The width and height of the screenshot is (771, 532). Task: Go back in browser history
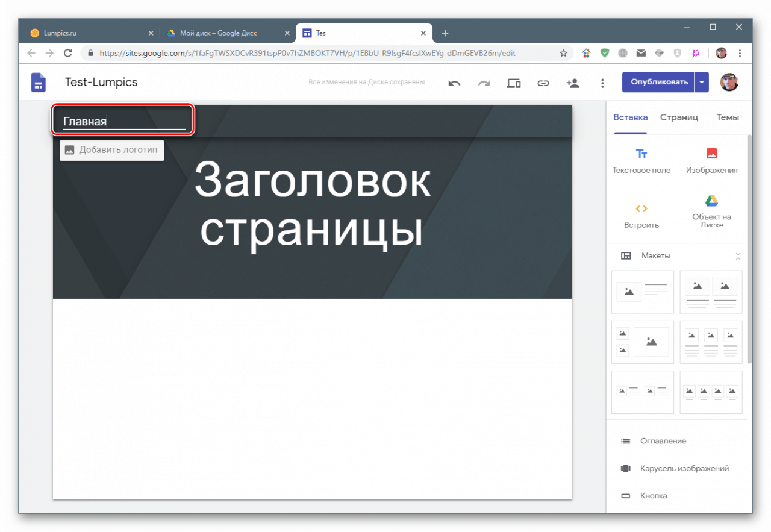point(31,53)
